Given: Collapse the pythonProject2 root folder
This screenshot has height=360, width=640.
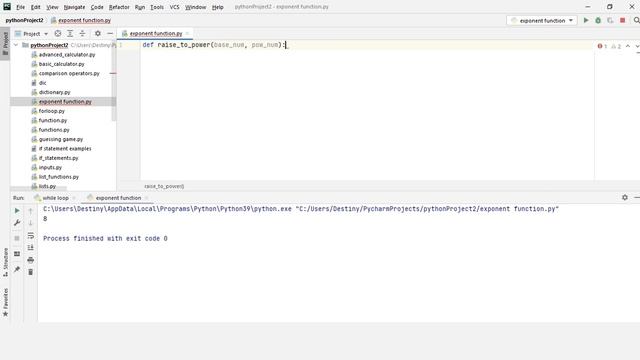Looking at the screenshot, I should (x=16, y=45).
